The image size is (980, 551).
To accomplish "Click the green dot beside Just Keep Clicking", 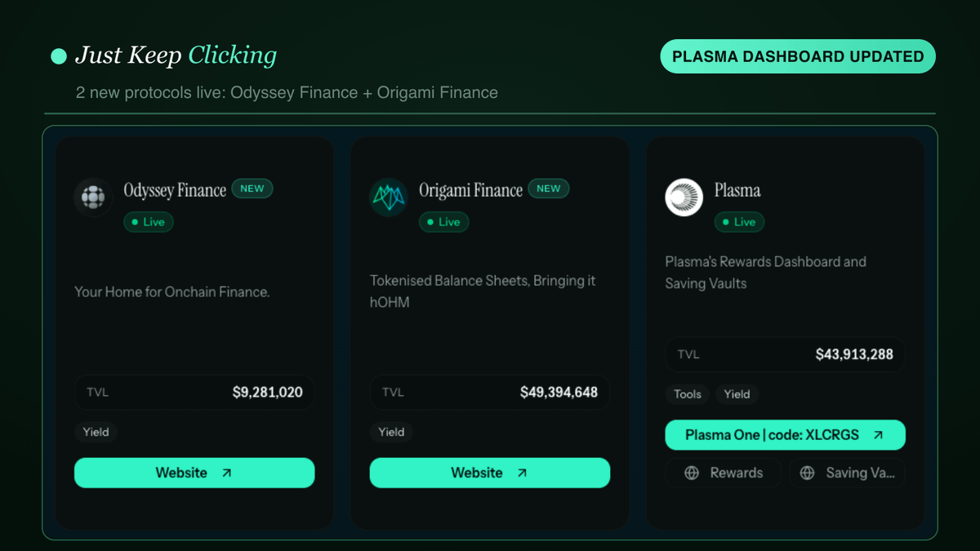I will (59, 56).
